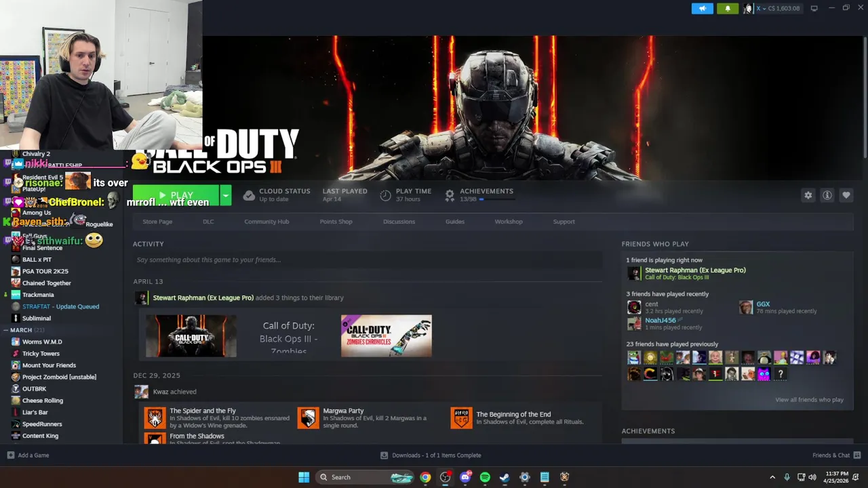Select PGA TOUR 2K25 in the library
868x488 pixels.
(x=45, y=271)
